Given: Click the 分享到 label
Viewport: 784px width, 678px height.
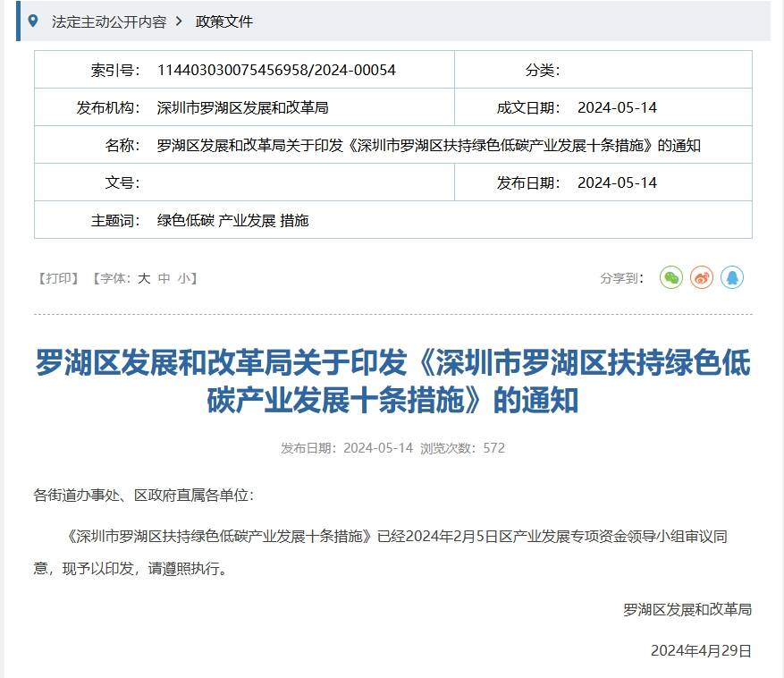Looking at the screenshot, I should (621, 278).
